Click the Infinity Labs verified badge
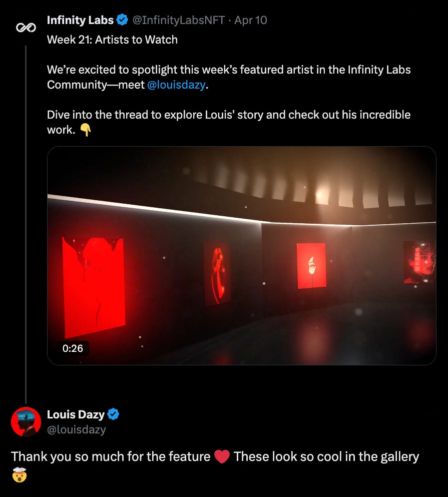Screen dimensions: 448x497 [122, 20]
